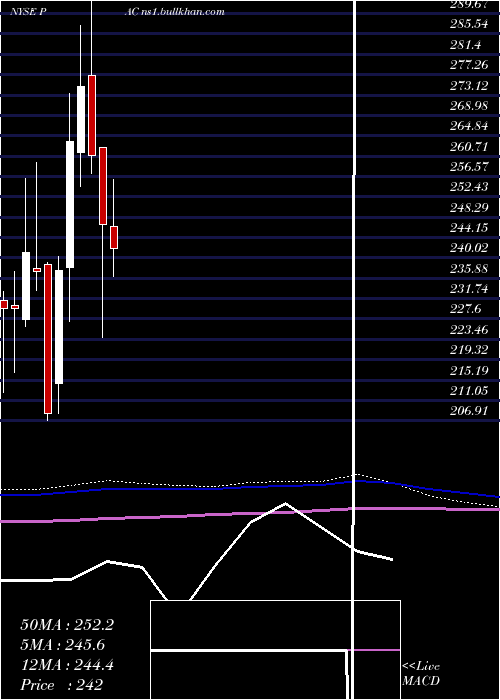Click the 12MA : 244.4 readout
Image resolution: width=500 pixels, height=700 pixels.
pos(67,665)
